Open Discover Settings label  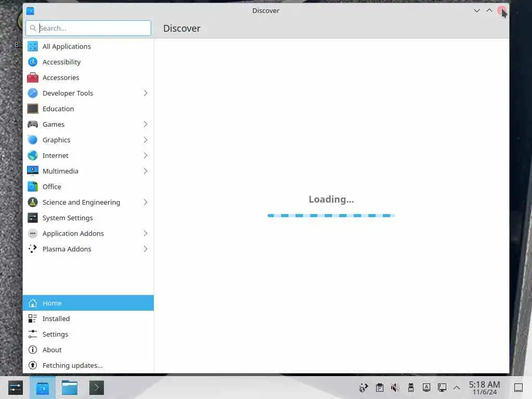click(55, 335)
